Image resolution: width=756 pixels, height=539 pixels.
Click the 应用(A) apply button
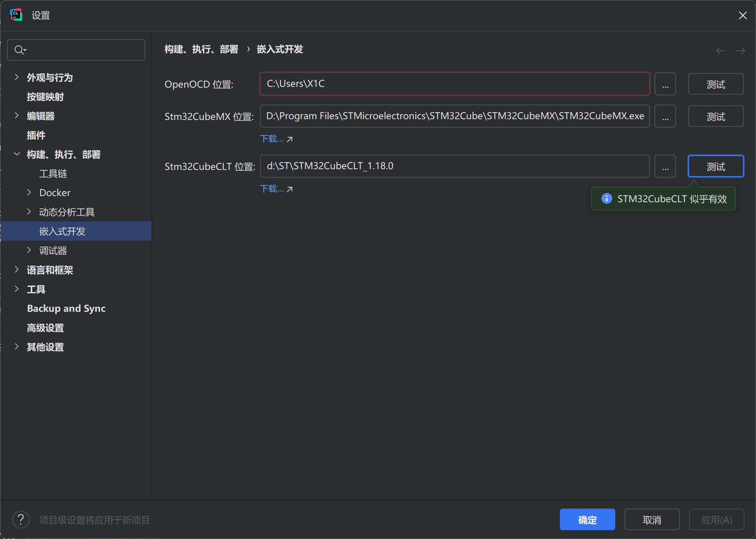click(x=716, y=519)
